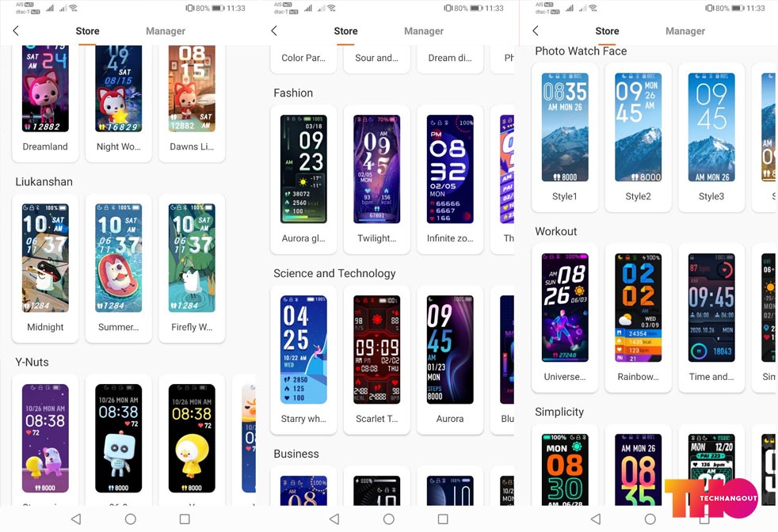The height and width of the screenshot is (532, 778).
Task: Choose the Summer... watch face
Action: point(119,268)
